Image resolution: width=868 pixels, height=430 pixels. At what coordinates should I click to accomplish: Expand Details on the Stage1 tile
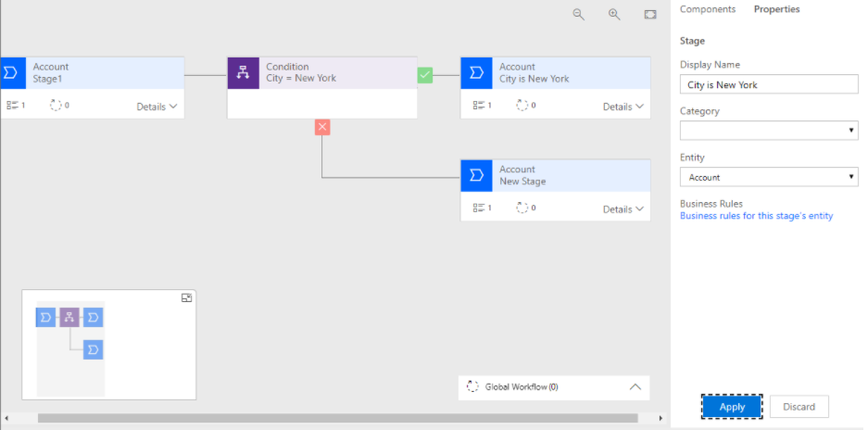click(x=157, y=107)
